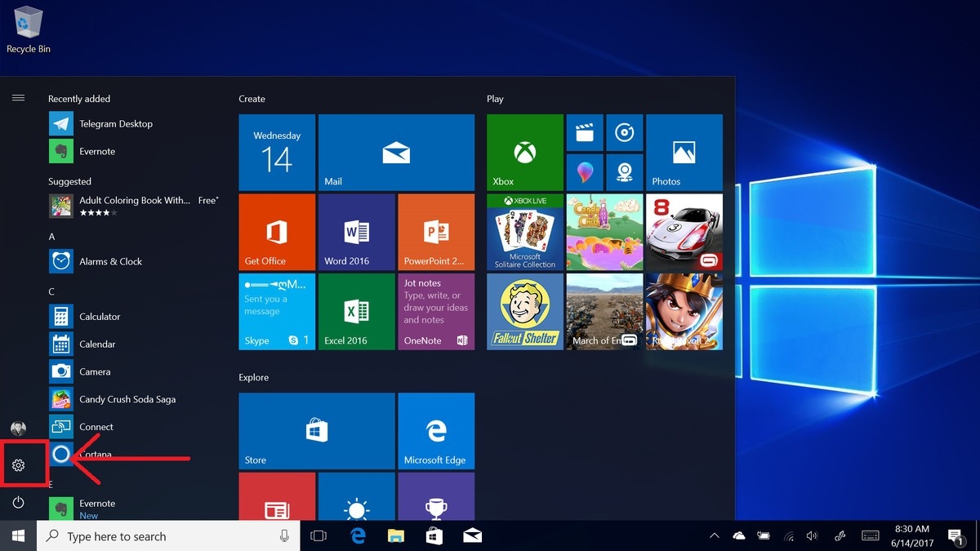
Task: Open the Excel 2016 tile
Action: 356,311
